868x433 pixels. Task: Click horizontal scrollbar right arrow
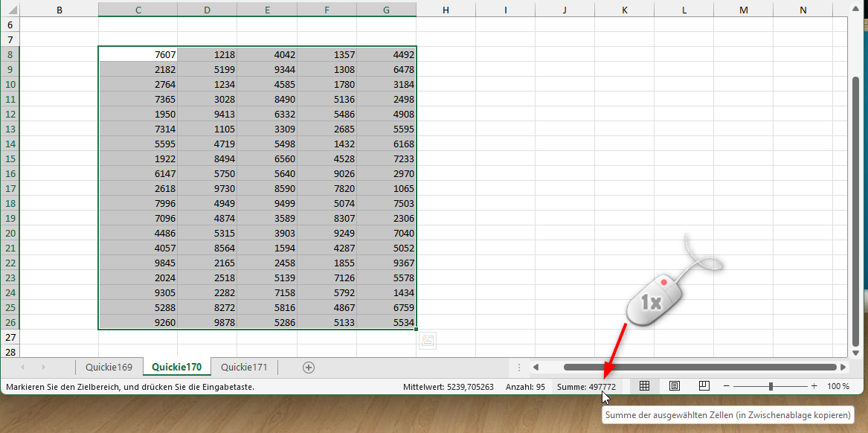tap(843, 367)
